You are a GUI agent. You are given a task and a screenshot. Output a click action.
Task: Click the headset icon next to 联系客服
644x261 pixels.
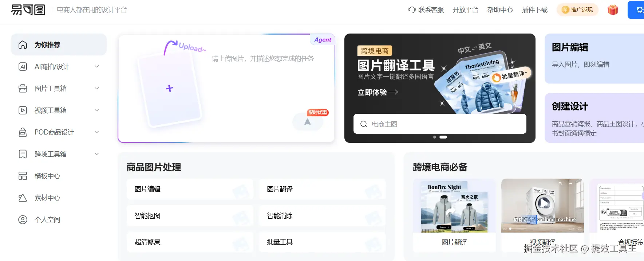tap(412, 10)
